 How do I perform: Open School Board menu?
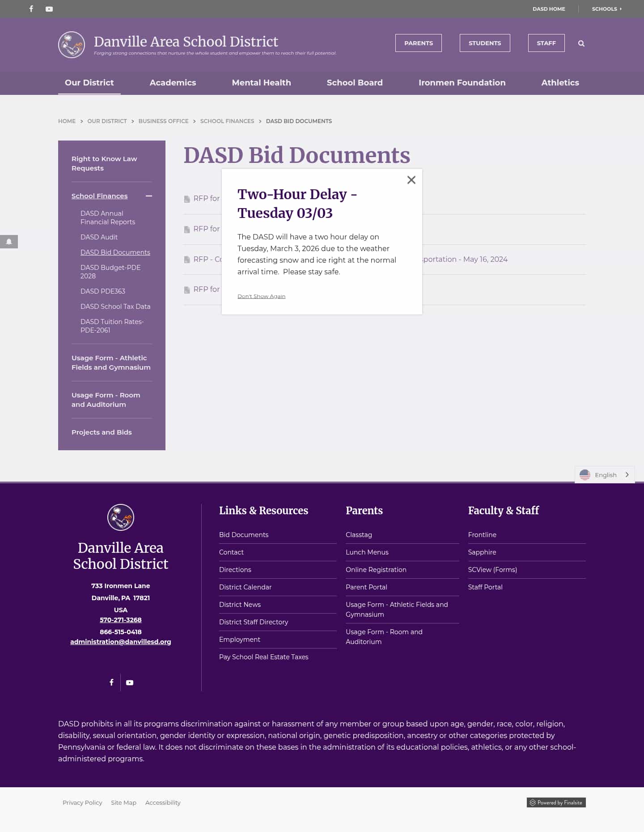[x=355, y=83]
